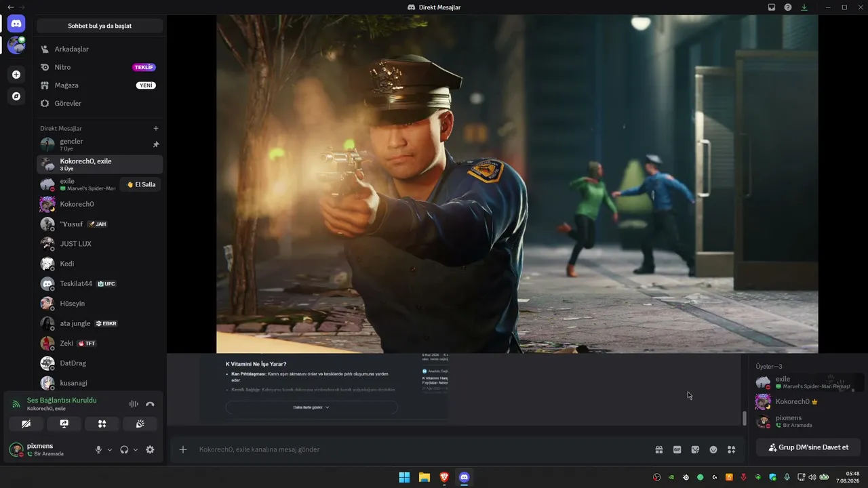
Task: Select Kokorech0, exile group conversation
Action: coord(100,164)
